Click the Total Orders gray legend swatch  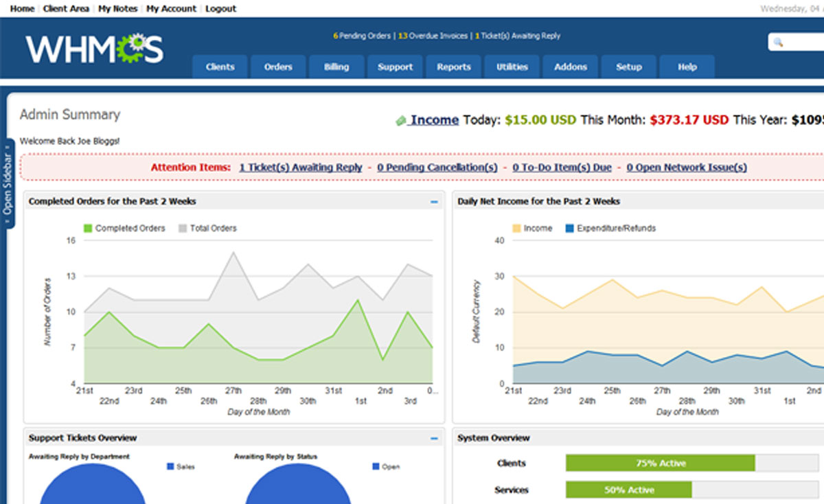[x=183, y=228]
